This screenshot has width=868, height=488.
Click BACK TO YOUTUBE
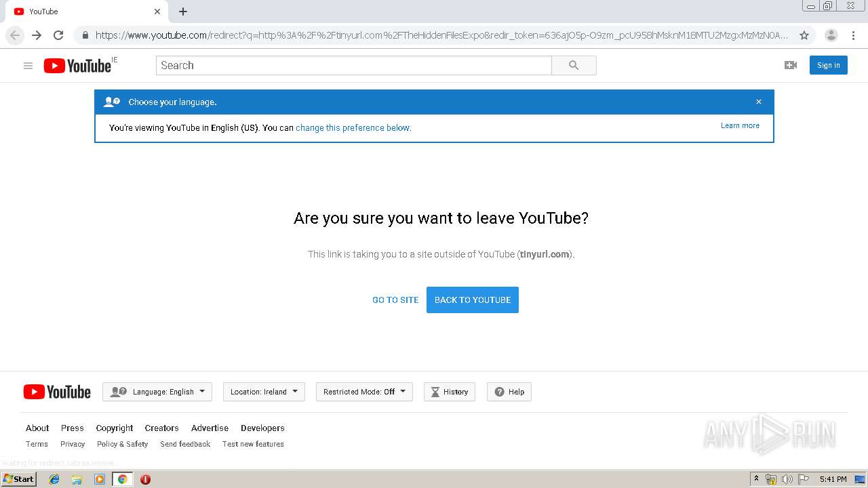tap(473, 300)
